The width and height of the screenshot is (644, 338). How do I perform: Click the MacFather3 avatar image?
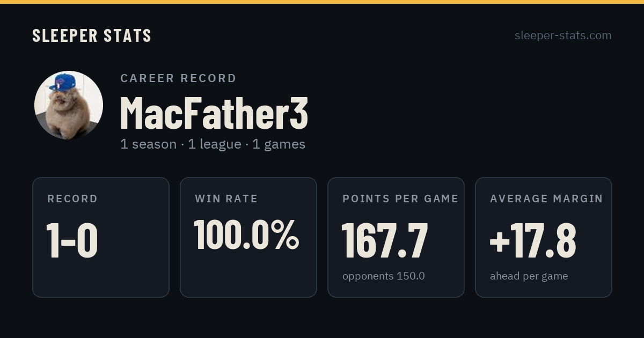pos(69,105)
